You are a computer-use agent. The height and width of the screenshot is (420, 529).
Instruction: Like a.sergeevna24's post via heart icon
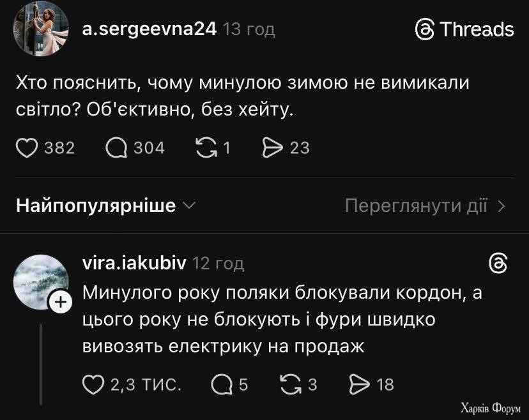(26, 147)
